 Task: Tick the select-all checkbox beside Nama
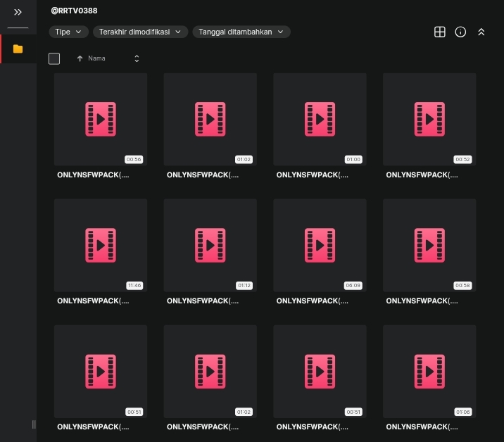(54, 58)
